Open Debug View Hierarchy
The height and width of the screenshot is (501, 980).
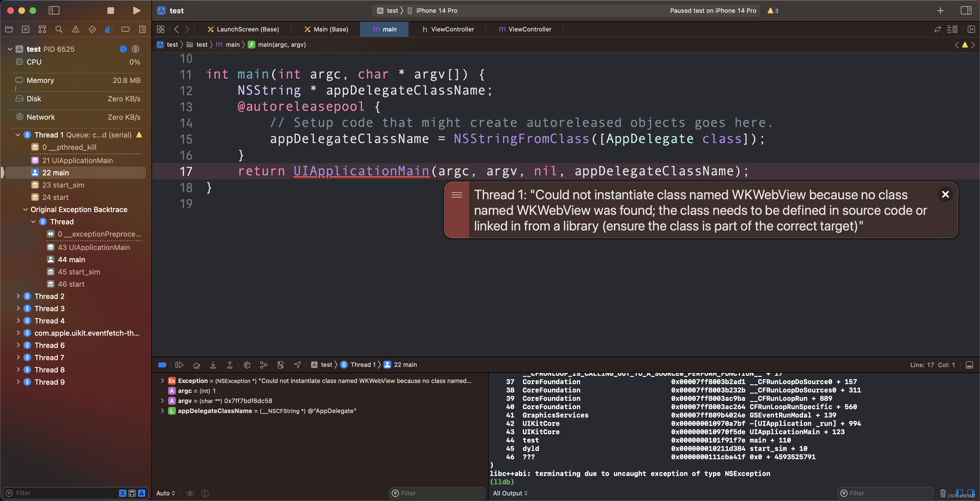pos(247,365)
